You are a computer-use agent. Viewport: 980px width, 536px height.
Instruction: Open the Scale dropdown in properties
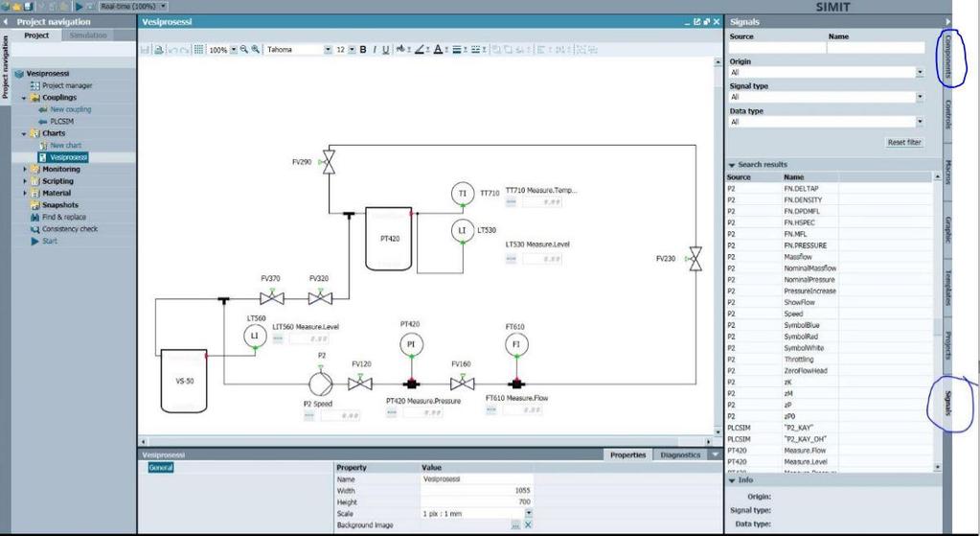pyautogui.click(x=529, y=514)
